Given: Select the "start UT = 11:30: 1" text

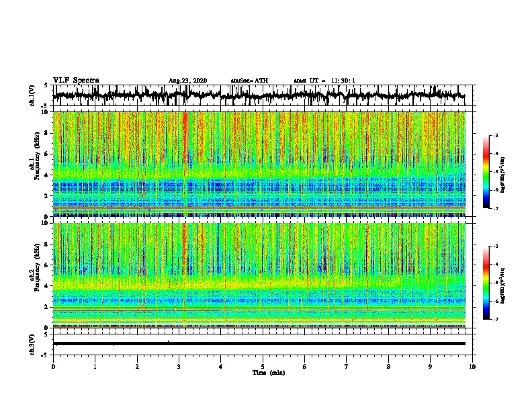Looking at the screenshot, I should (x=324, y=81).
